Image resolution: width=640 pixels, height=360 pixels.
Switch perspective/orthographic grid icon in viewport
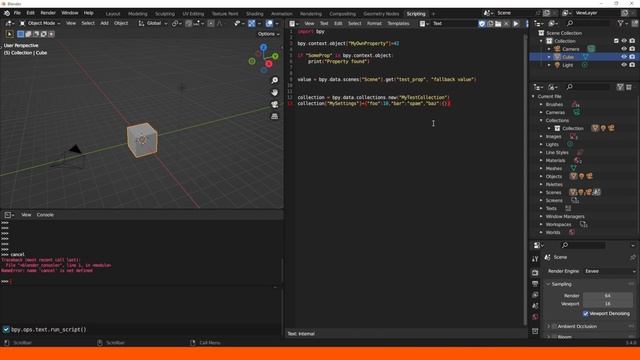pyautogui.click(x=275, y=116)
